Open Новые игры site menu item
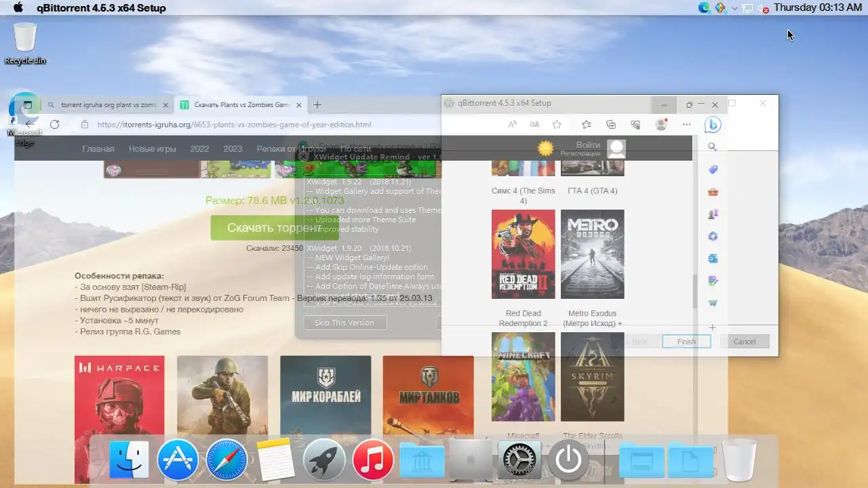The height and width of the screenshot is (488, 868). pos(153,149)
